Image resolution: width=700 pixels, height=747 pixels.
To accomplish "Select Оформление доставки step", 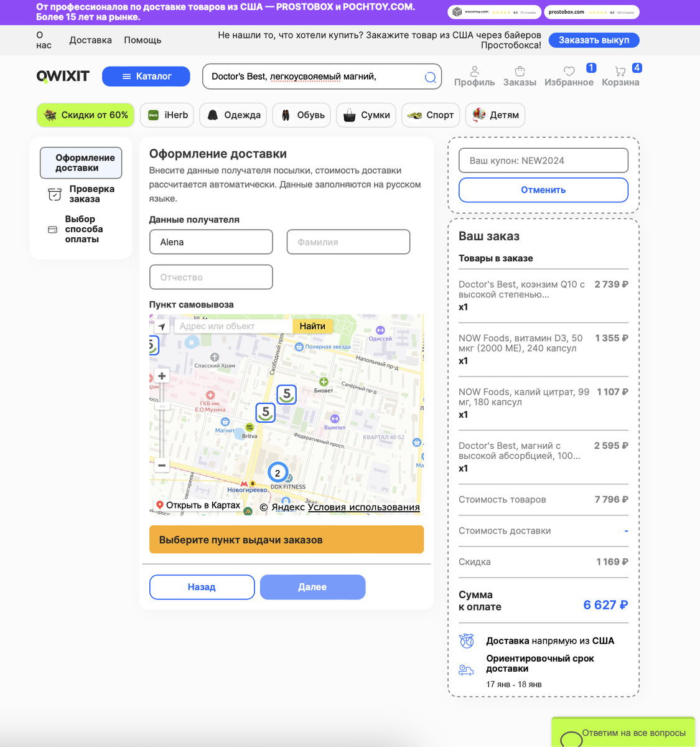I will [81, 162].
